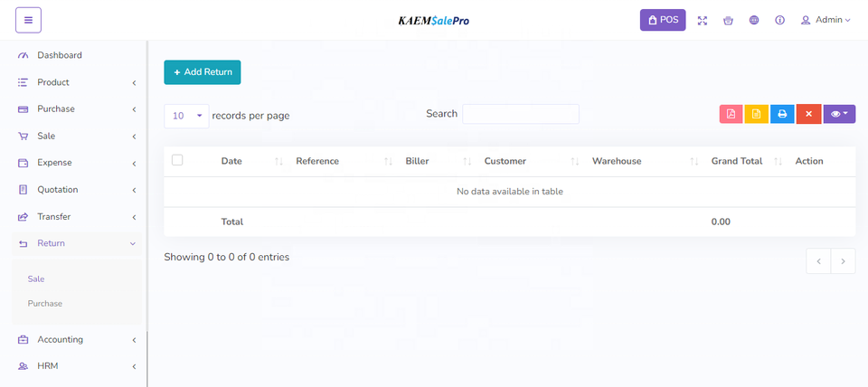Export the table as CSV file
This screenshot has height=387, width=868.
(x=756, y=114)
